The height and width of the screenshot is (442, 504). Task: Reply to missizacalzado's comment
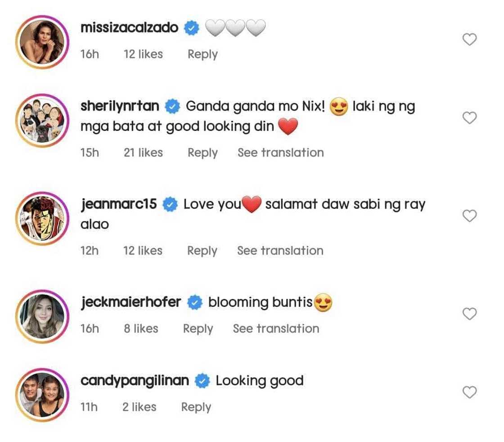point(202,54)
